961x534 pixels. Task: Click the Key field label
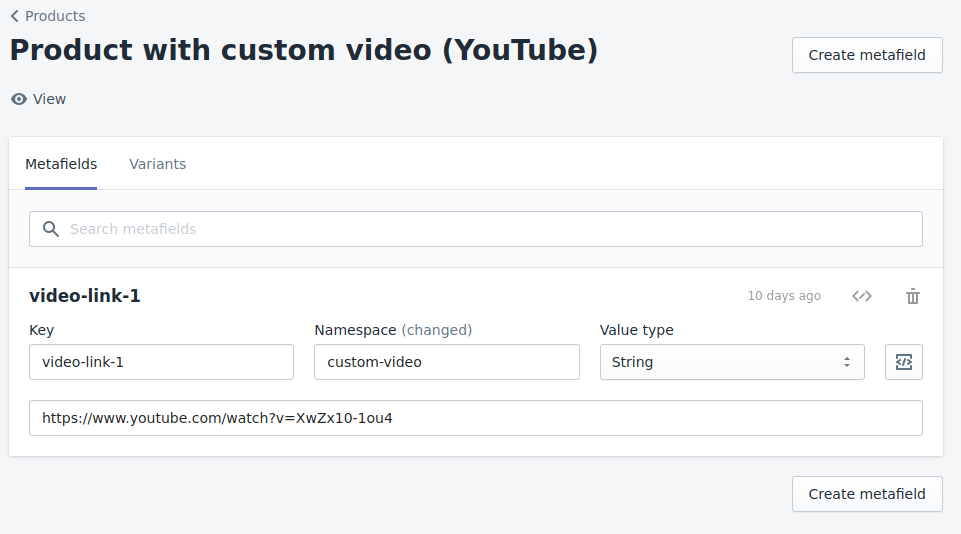click(42, 330)
